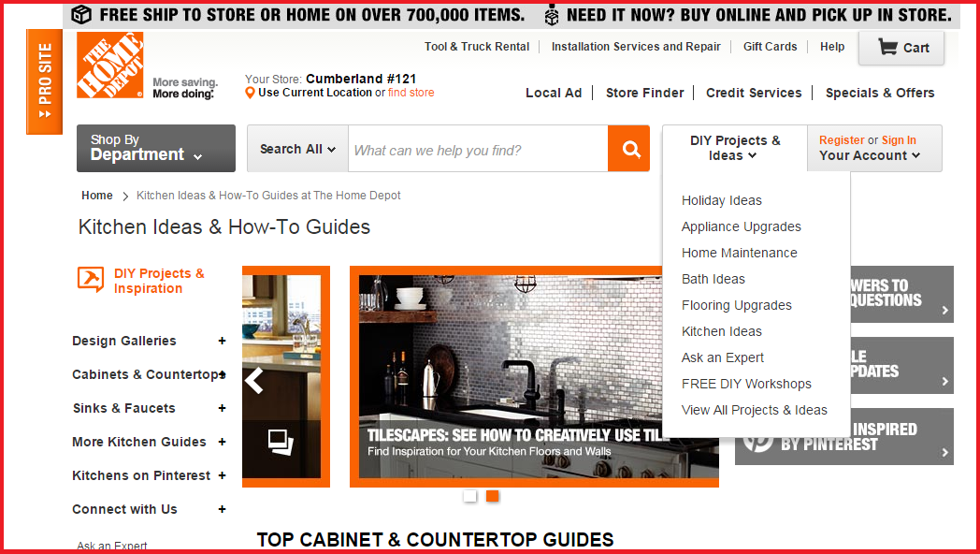Click the DIY Projects & Inspiration icon
The image size is (980, 554).
click(91, 280)
